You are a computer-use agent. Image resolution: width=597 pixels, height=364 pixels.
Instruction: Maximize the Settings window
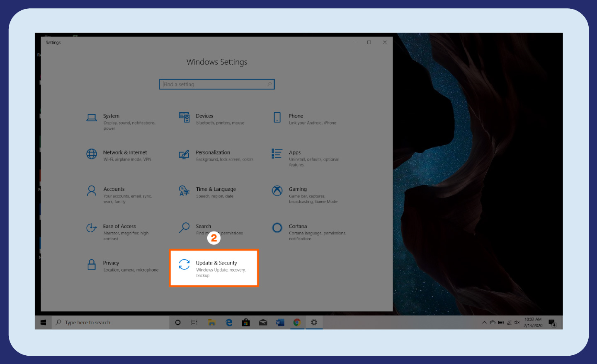(369, 42)
